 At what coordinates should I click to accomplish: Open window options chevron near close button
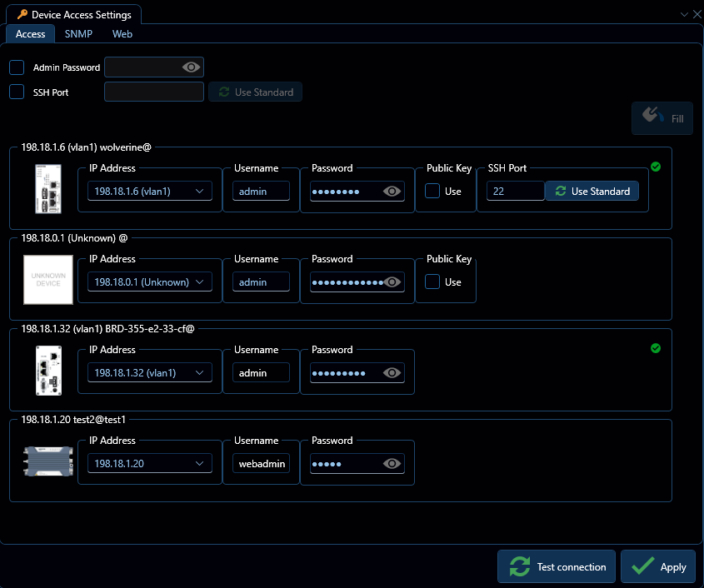tap(684, 15)
